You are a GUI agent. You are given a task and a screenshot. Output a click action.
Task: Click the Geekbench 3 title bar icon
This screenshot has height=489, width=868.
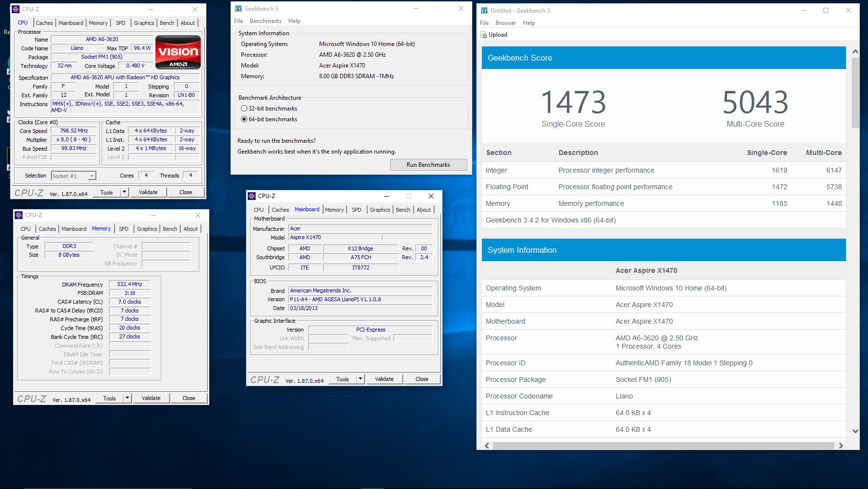point(239,9)
